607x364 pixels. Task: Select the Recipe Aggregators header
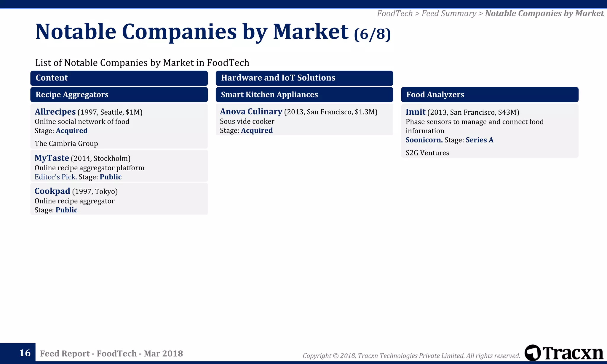click(119, 94)
